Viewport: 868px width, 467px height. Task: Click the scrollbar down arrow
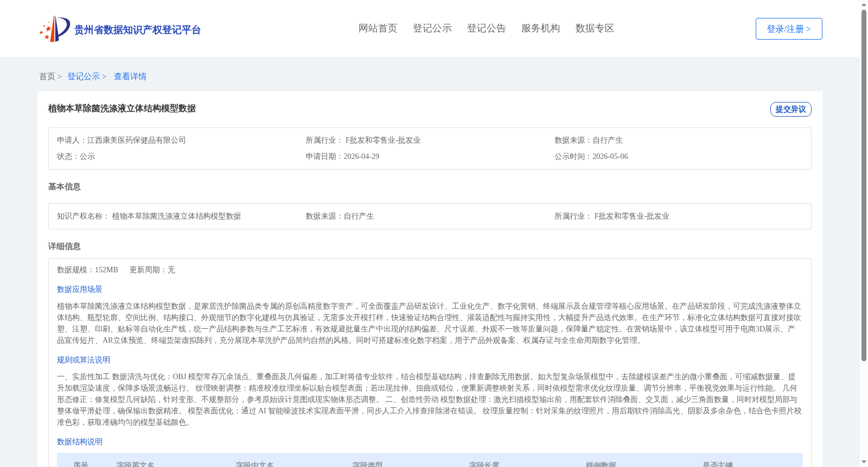point(864,462)
